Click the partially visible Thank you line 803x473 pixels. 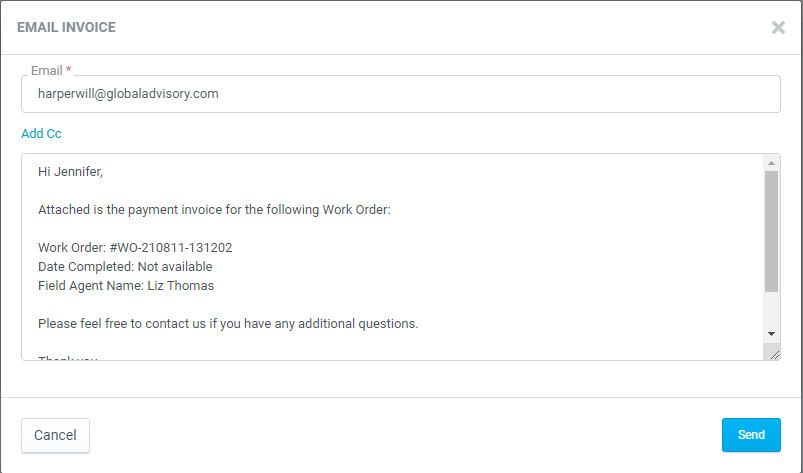point(68,358)
